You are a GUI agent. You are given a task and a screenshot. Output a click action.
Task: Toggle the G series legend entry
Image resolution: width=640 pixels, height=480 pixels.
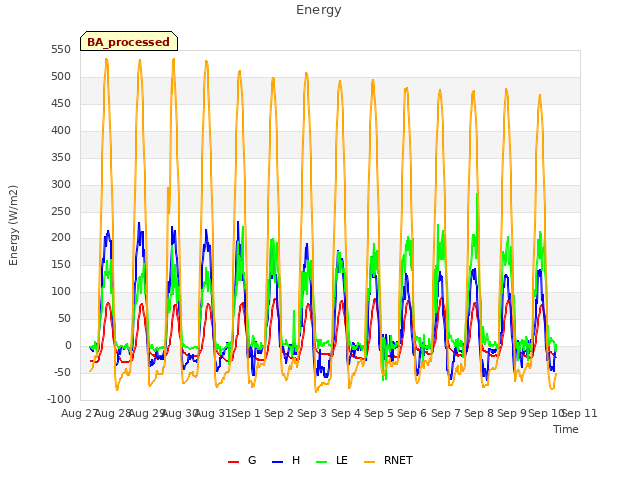tap(242, 460)
